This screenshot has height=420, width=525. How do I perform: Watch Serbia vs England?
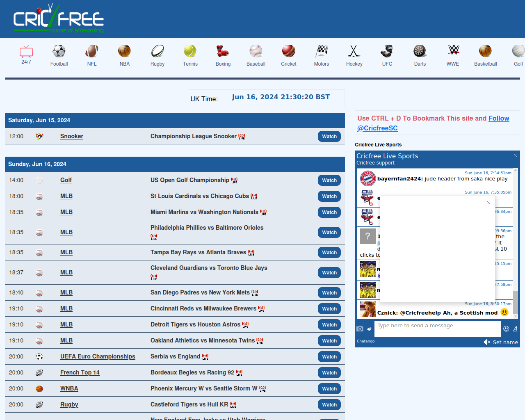[x=329, y=357]
